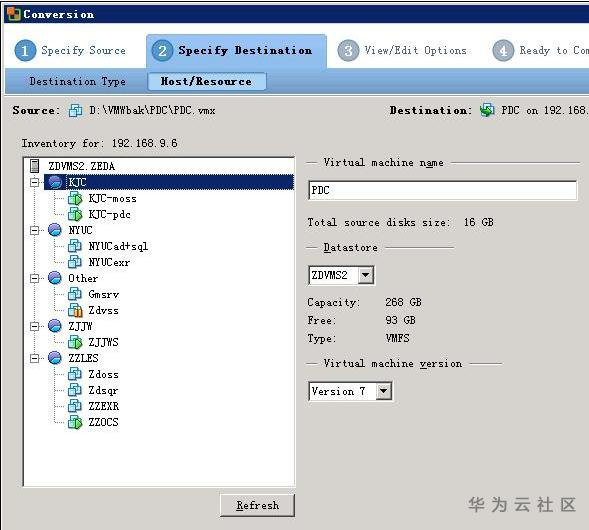Click the Zdoss virtual machine icon
The height and width of the screenshot is (530, 589).
tap(75, 374)
